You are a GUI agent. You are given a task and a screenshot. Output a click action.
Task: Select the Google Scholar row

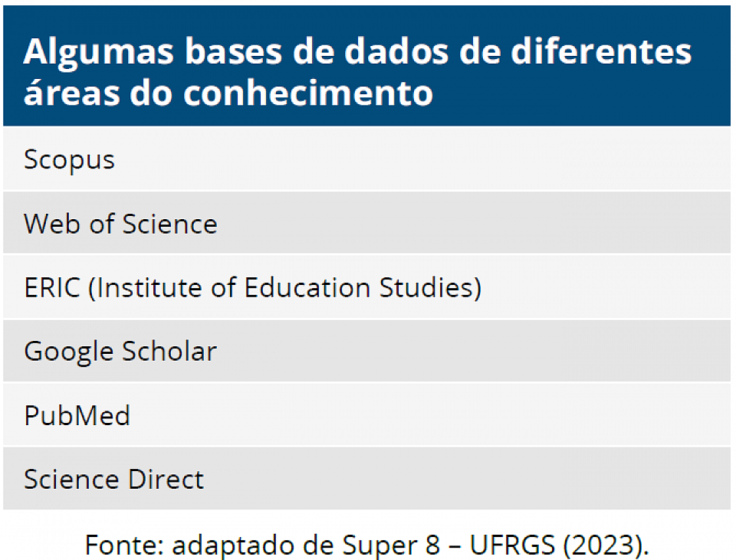point(366,351)
